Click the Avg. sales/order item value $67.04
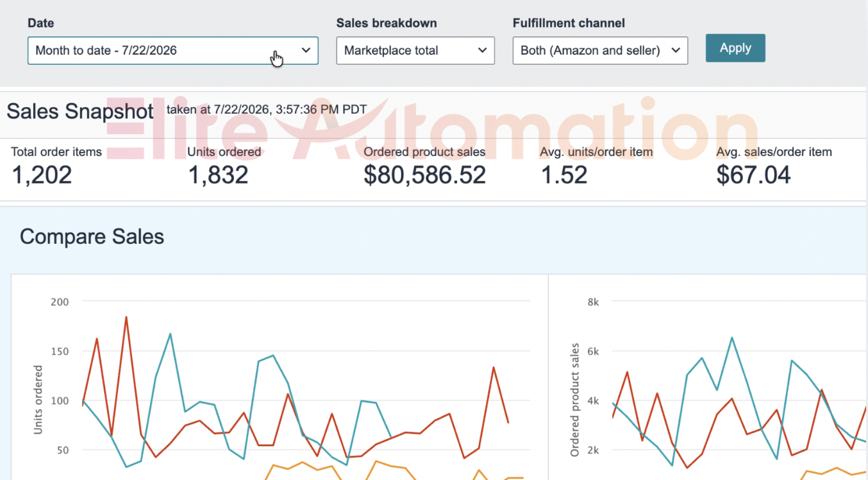 click(754, 175)
